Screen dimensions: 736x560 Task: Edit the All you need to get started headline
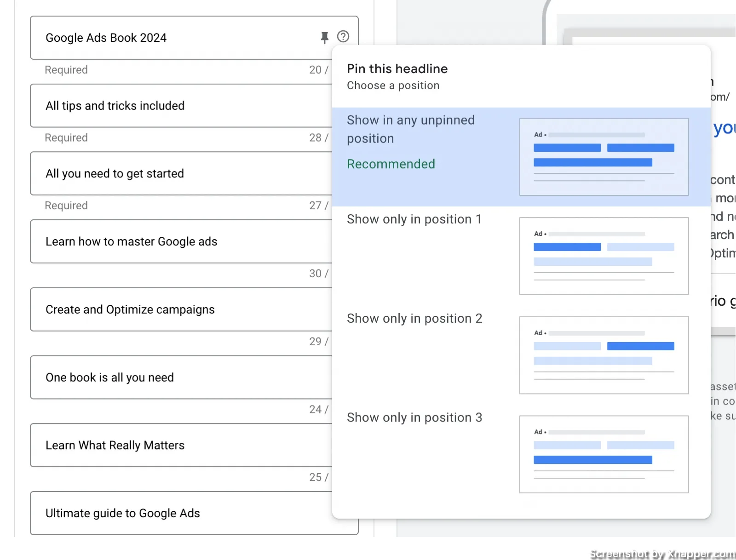pyautogui.click(x=181, y=174)
